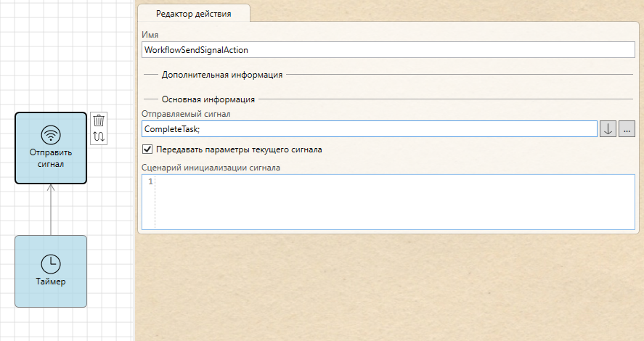644x341 pixels.
Task: Click into the Отправляемый сигнал field
Action: click(370, 129)
